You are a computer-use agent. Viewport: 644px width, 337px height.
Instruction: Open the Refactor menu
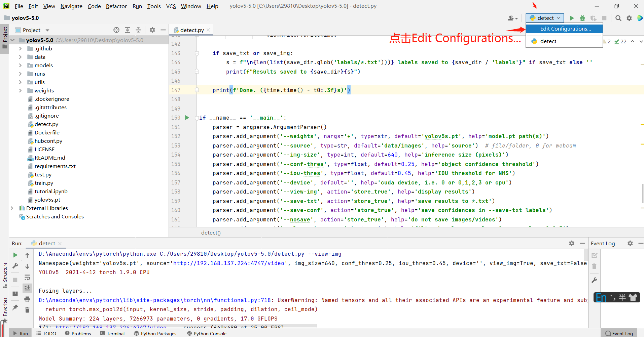(x=116, y=6)
